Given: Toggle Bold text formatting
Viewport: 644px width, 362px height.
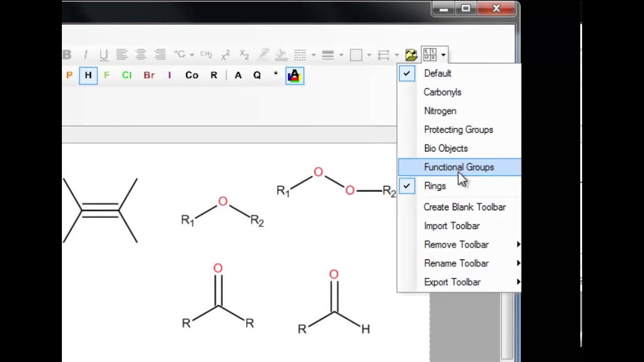Looking at the screenshot, I should pyautogui.click(x=67, y=55).
